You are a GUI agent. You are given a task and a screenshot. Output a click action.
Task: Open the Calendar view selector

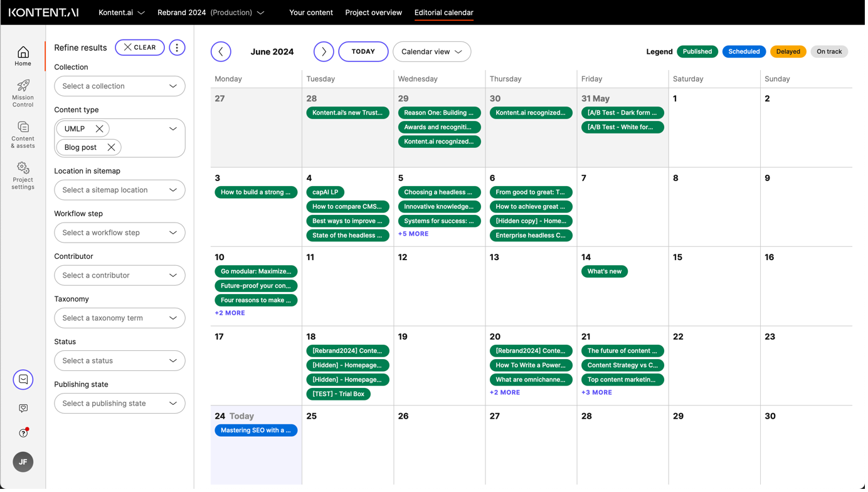[431, 51]
